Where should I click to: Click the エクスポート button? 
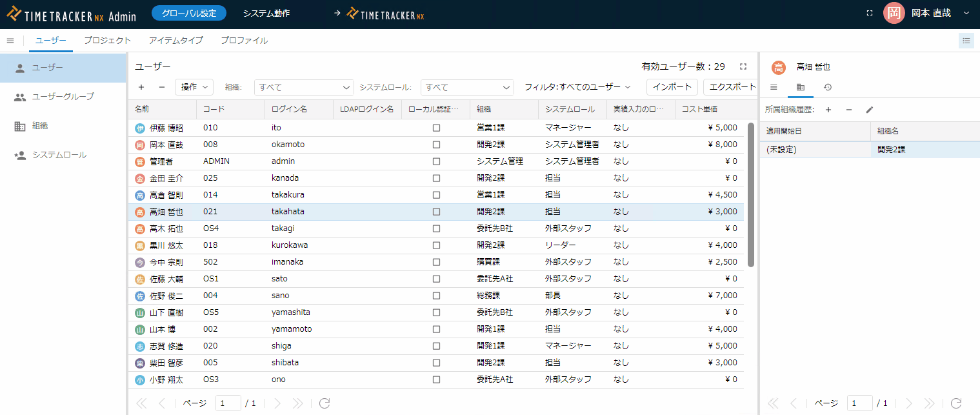[732, 87]
